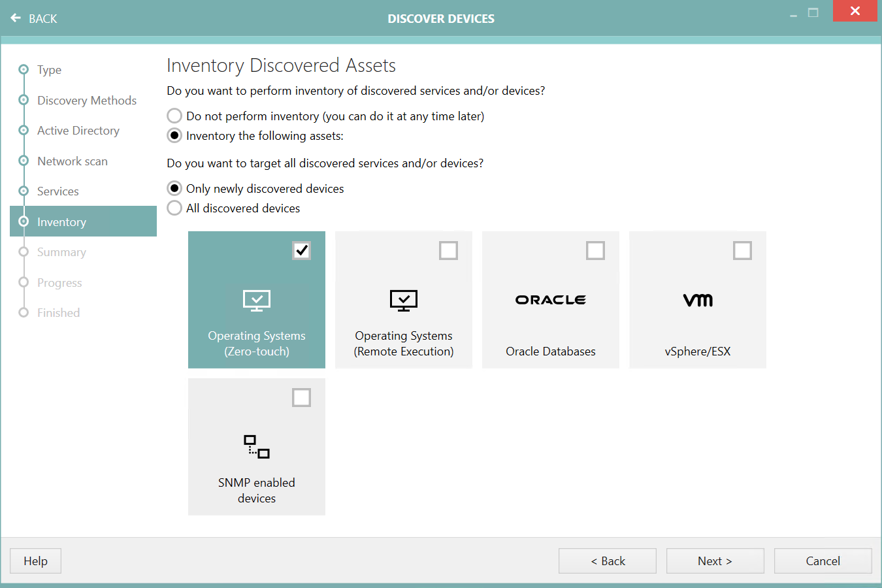Click the Inventory step circle indicator
Image resolution: width=882 pixels, height=588 pixels.
(24, 221)
